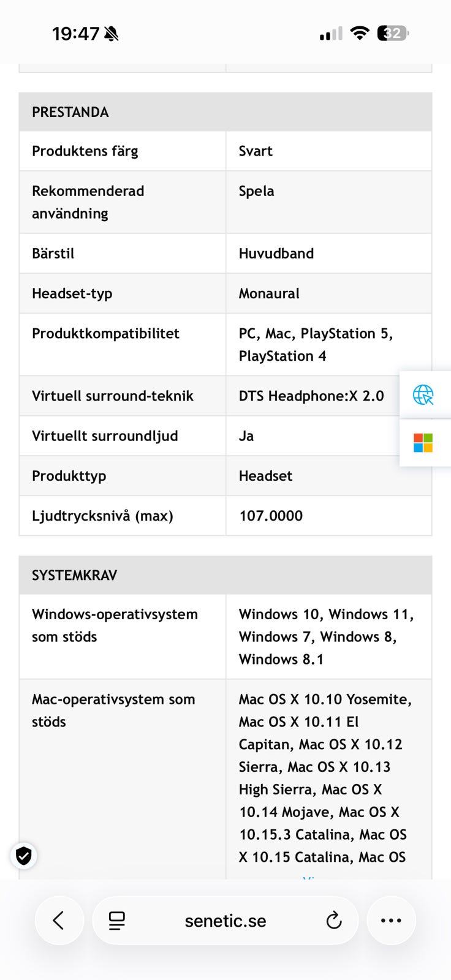Tap the black shield privacy badge
This screenshot has height=980, width=451.
pos(23,856)
